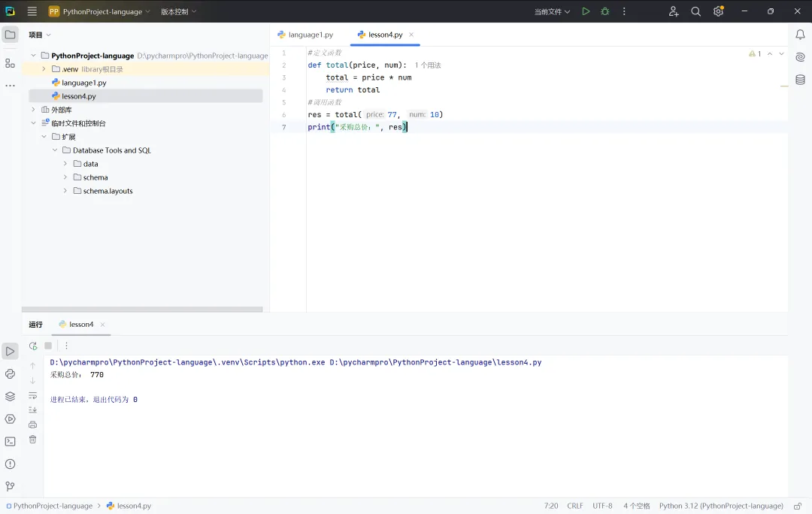Run the current file with green play icon

point(586,11)
